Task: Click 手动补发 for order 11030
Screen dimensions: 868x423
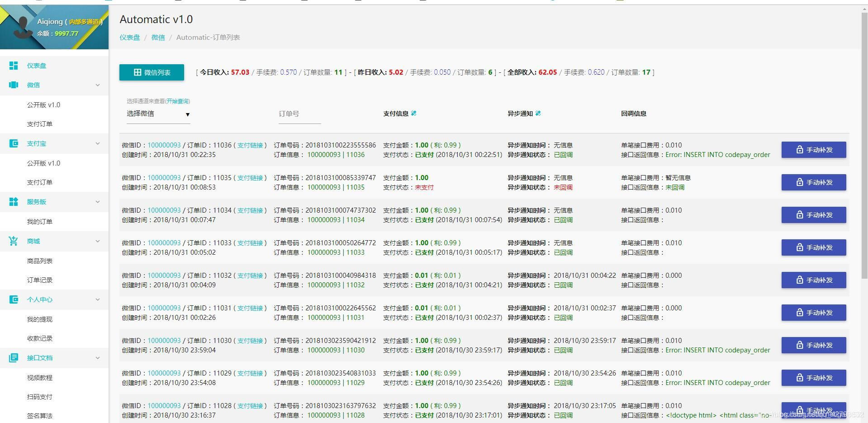Action: point(814,345)
